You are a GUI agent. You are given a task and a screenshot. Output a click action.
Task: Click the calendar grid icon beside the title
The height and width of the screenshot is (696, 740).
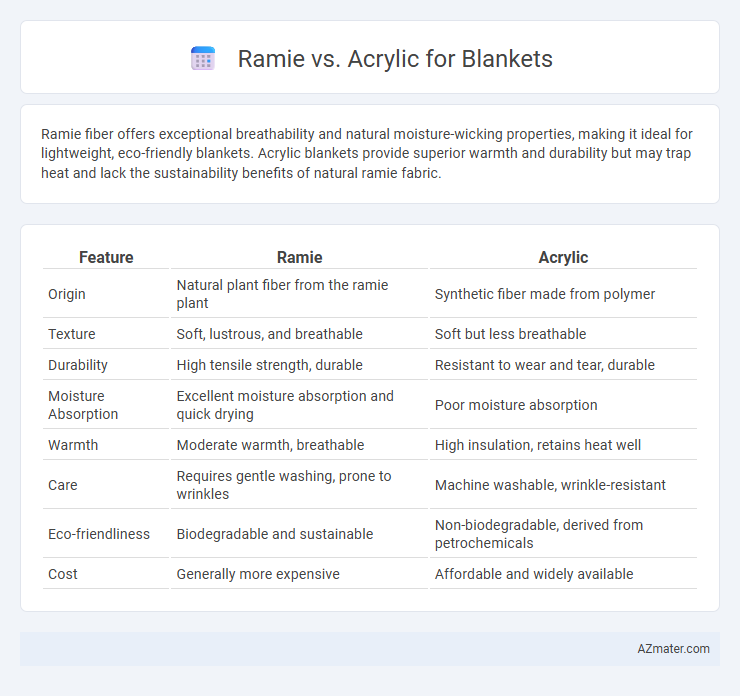click(203, 59)
